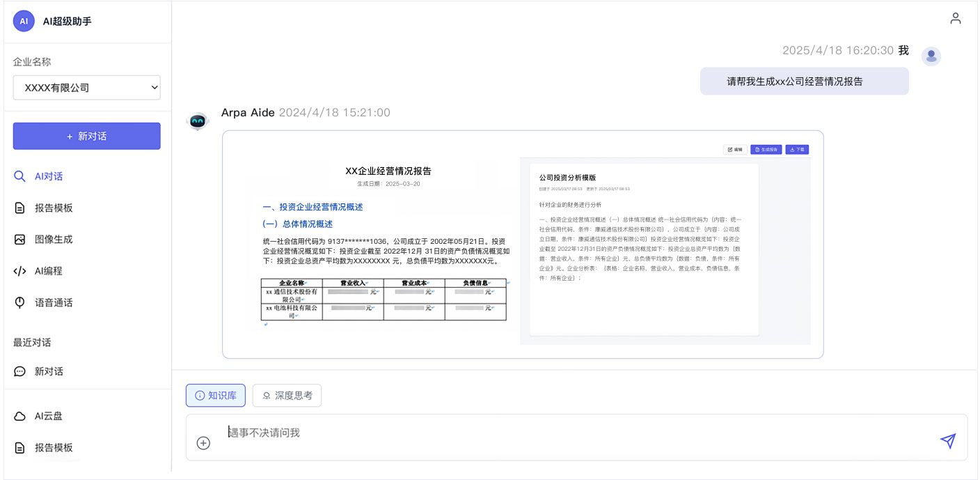Send message with paper plane icon

948,440
